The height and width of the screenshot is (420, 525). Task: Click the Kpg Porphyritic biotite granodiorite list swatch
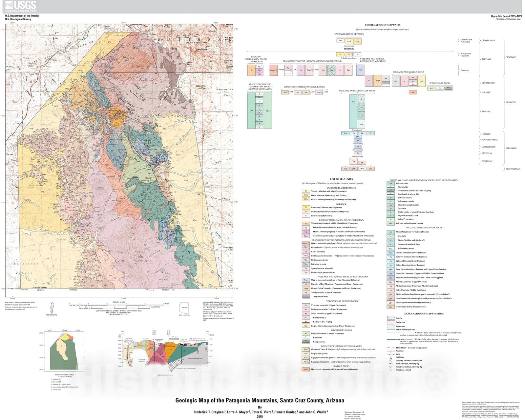click(x=306, y=326)
